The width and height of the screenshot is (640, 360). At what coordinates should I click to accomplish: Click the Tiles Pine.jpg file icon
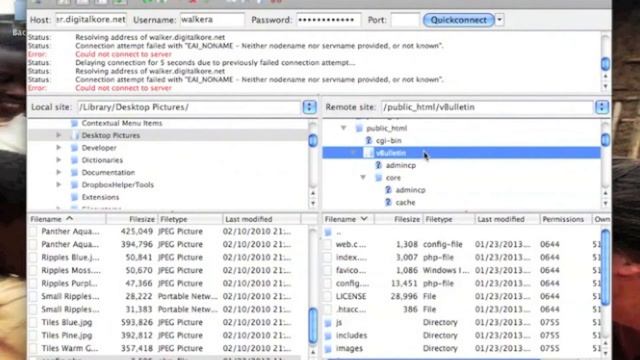33,336
